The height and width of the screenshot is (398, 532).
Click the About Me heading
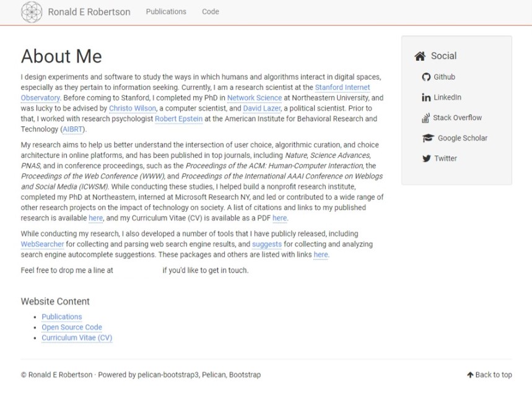coord(61,56)
